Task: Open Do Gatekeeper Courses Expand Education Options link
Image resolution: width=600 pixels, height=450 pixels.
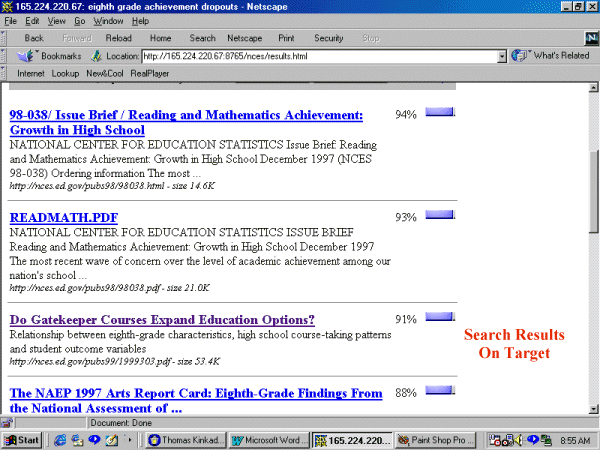Action: pos(161,320)
